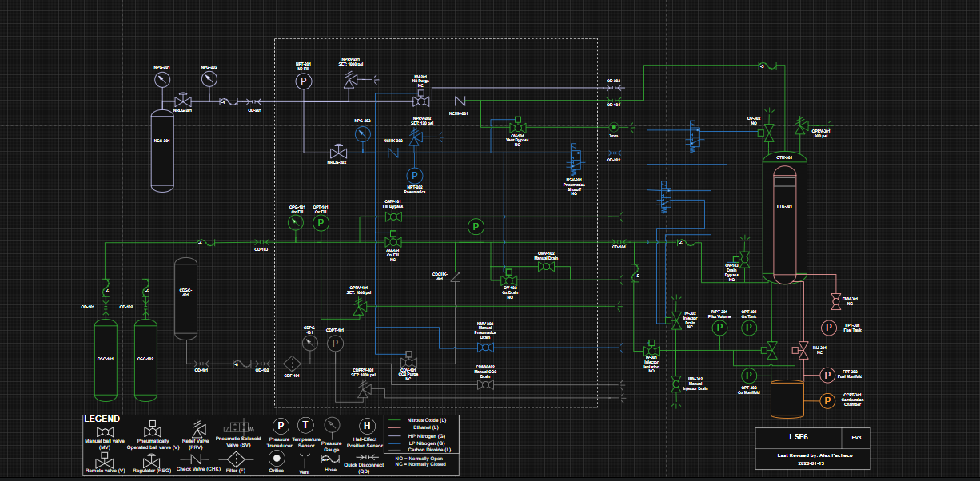Click the Check Valve (CHK) legend symbol
The width and height of the screenshot is (980, 481).
tap(195, 459)
